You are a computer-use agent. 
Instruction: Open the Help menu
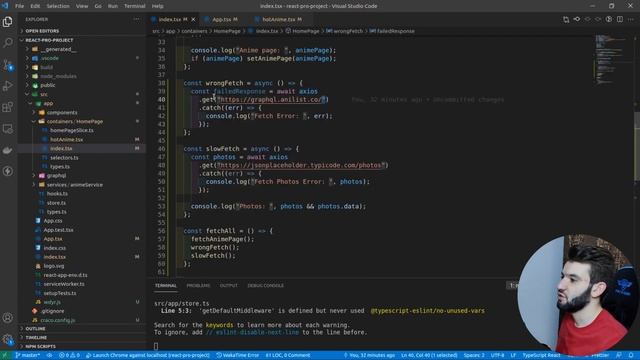coord(158,6)
